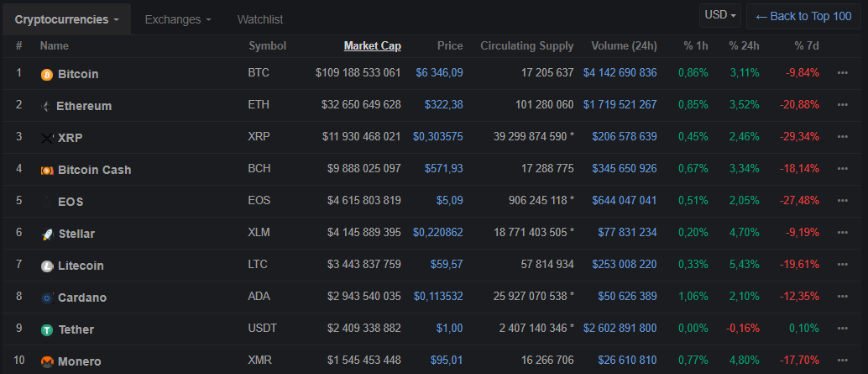Go back to Top 100 list
868x374 pixels.
coord(803,16)
